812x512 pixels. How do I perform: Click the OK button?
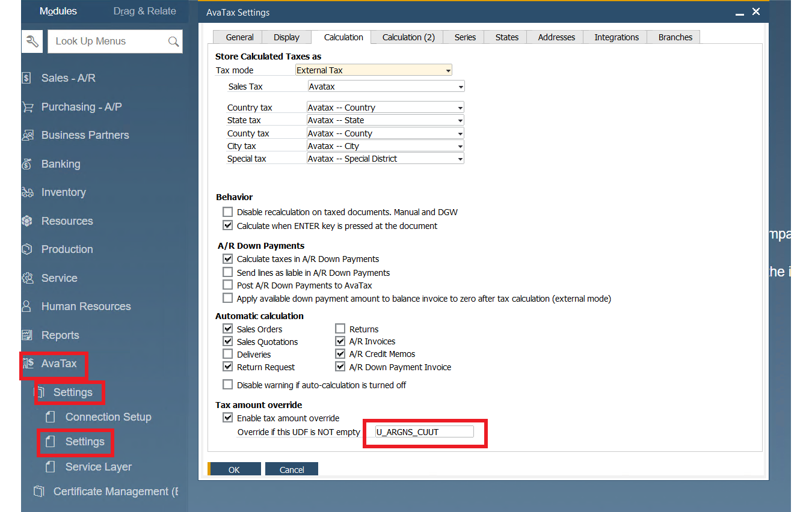pos(234,469)
